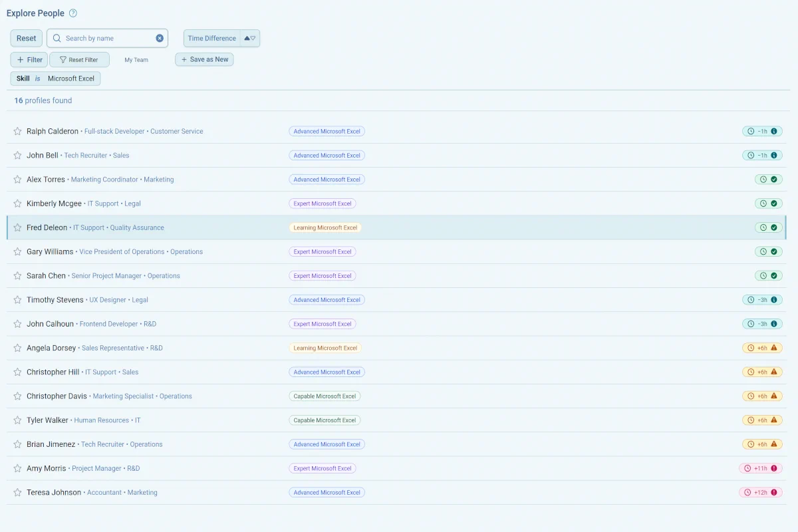This screenshot has width=798, height=532.
Task: Click Fred Deleon's Learning Microsoft Excel tag
Action: (x=325, y=227)
